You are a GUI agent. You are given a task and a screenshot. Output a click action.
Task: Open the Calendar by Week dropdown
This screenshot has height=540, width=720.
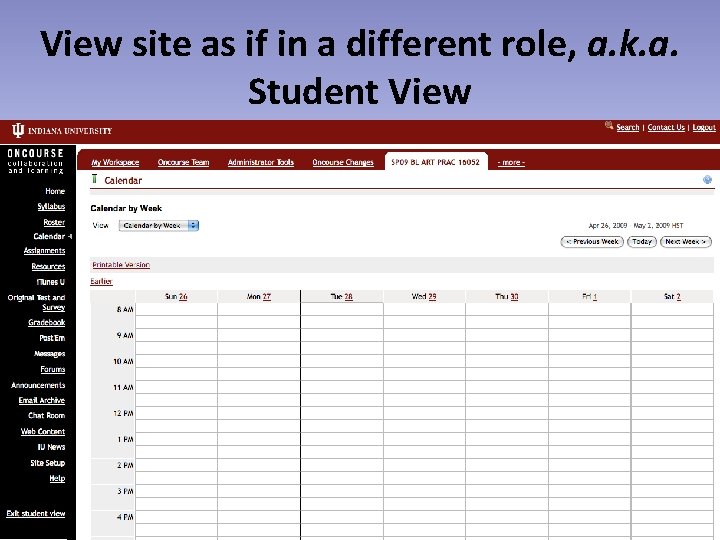point(159,225)
